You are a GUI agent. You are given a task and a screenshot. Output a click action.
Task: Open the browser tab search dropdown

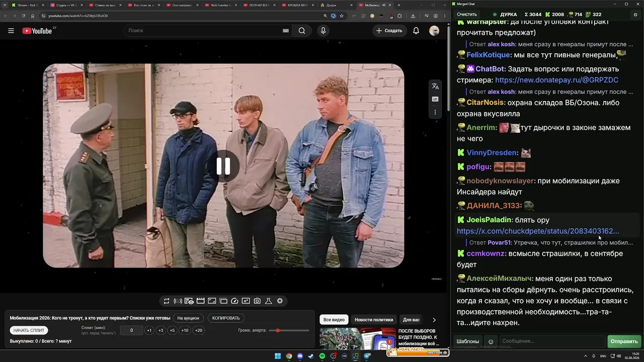pos(5,5)
